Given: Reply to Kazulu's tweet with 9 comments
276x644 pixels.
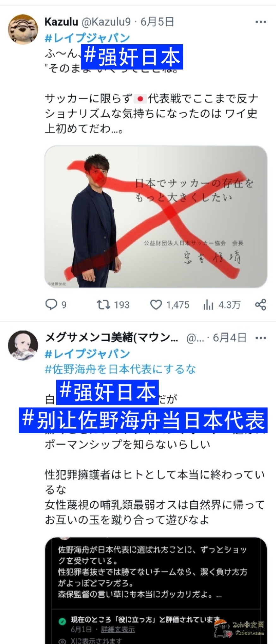Looking at the screenshot, I should [56, 305].
